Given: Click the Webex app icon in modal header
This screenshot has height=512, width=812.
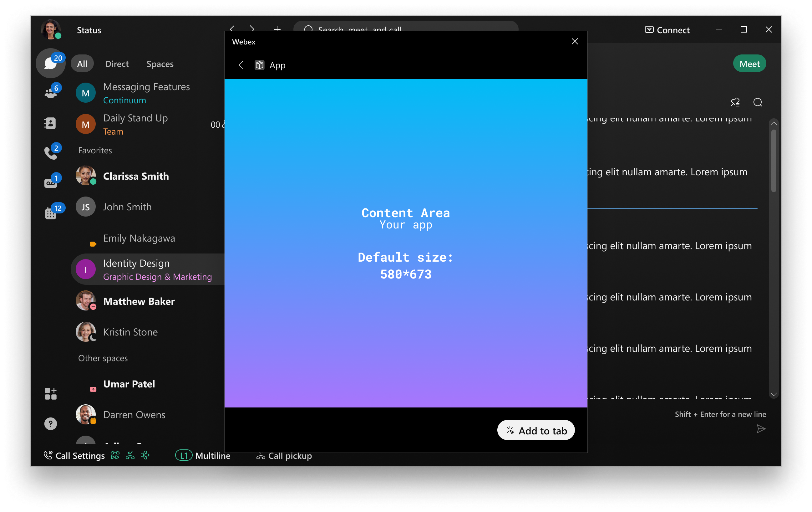Looking at the screenshot, I should tap(259, 65).
